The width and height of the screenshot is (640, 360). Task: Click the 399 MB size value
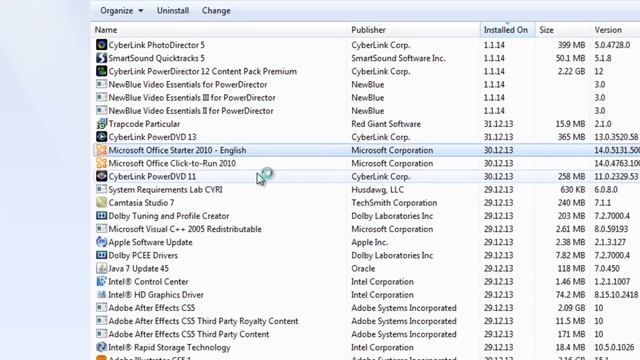click(x=571, y=45)
